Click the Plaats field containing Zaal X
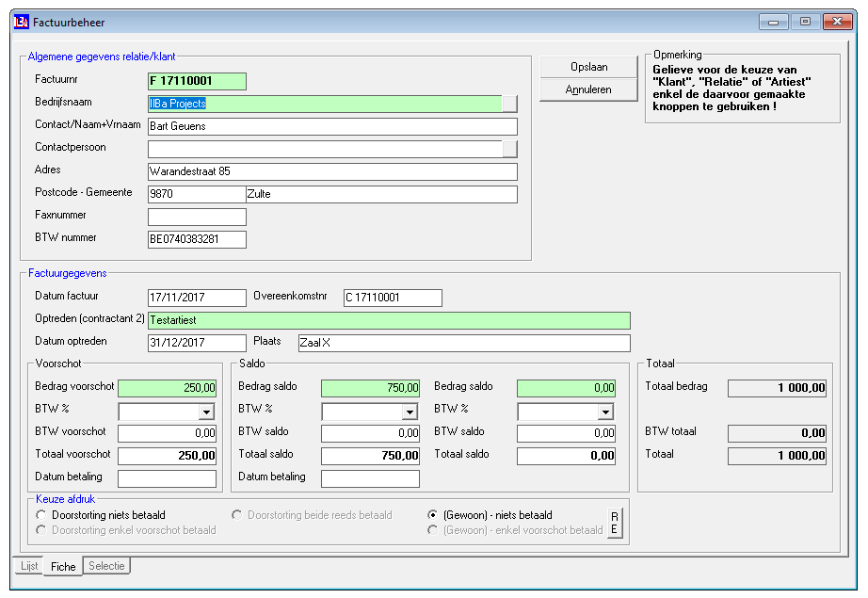868x598 pixels. pyautogui.click(x=464, y=344)
